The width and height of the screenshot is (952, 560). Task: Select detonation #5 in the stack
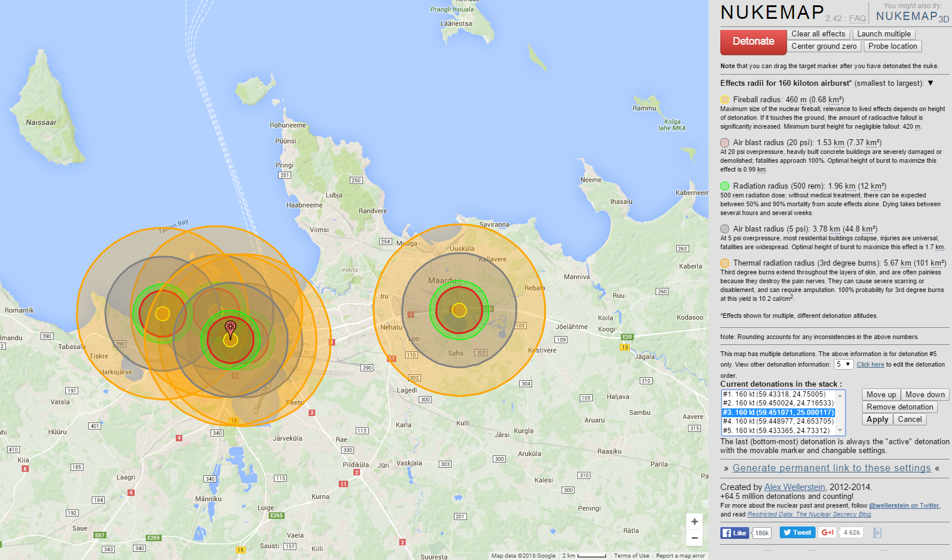[x=779, y=431]
